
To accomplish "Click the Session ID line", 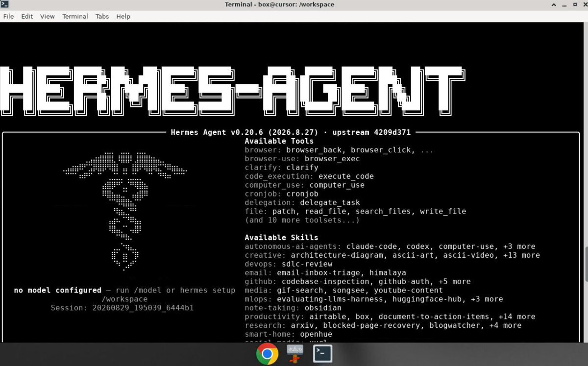I will [x=122, y=308].
